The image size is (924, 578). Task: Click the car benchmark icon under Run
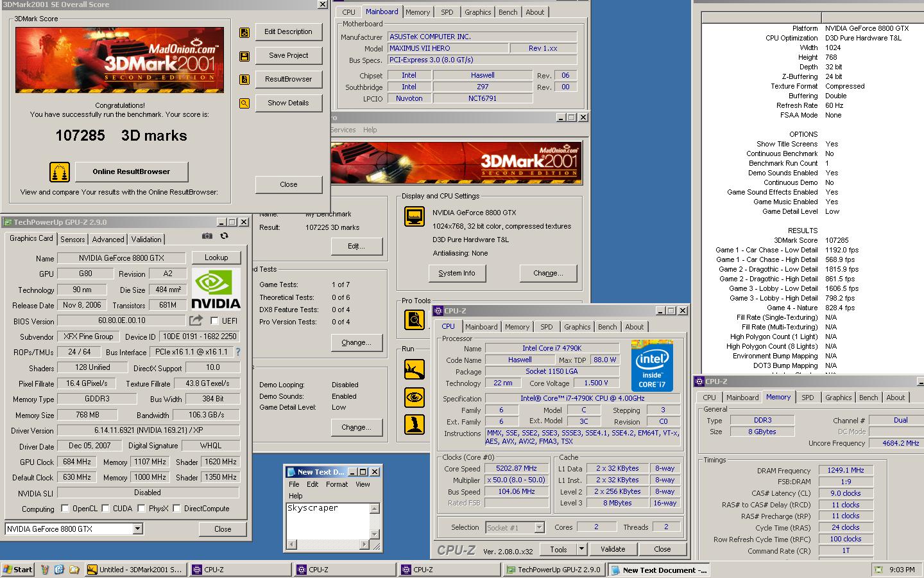tap(415, 369)
